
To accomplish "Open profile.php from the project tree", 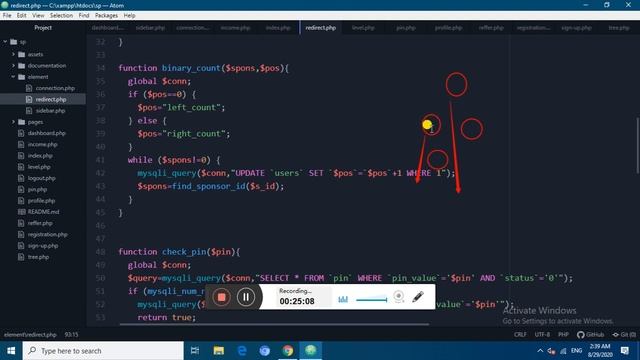I will pyautogui.click(x=41, y=200).
